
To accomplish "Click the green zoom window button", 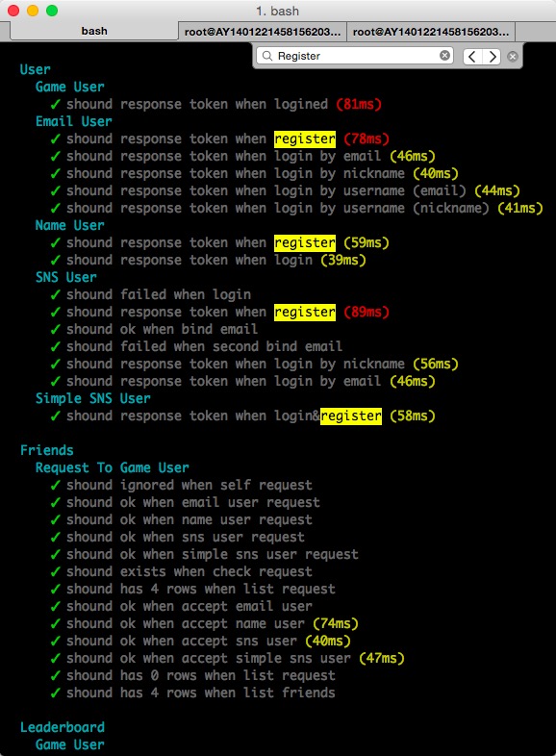I will 52,11.
